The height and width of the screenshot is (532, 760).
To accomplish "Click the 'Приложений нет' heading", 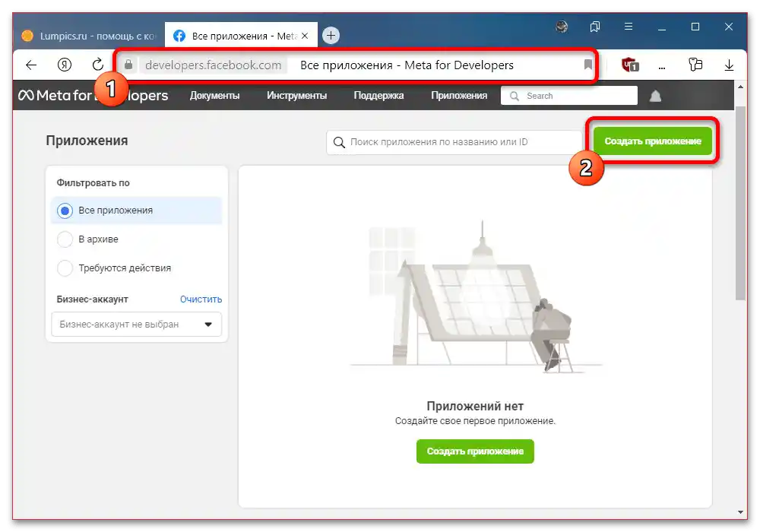I will tap(475, 406).
